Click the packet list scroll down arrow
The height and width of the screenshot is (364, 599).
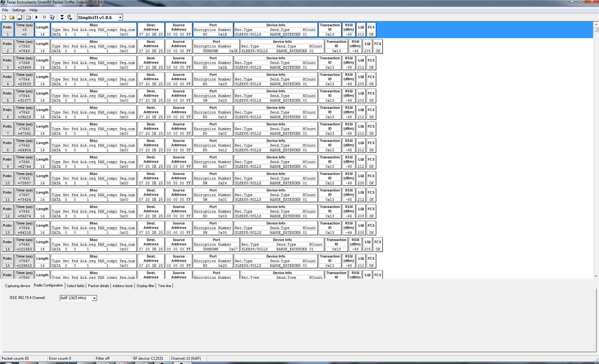pos(596,276)
